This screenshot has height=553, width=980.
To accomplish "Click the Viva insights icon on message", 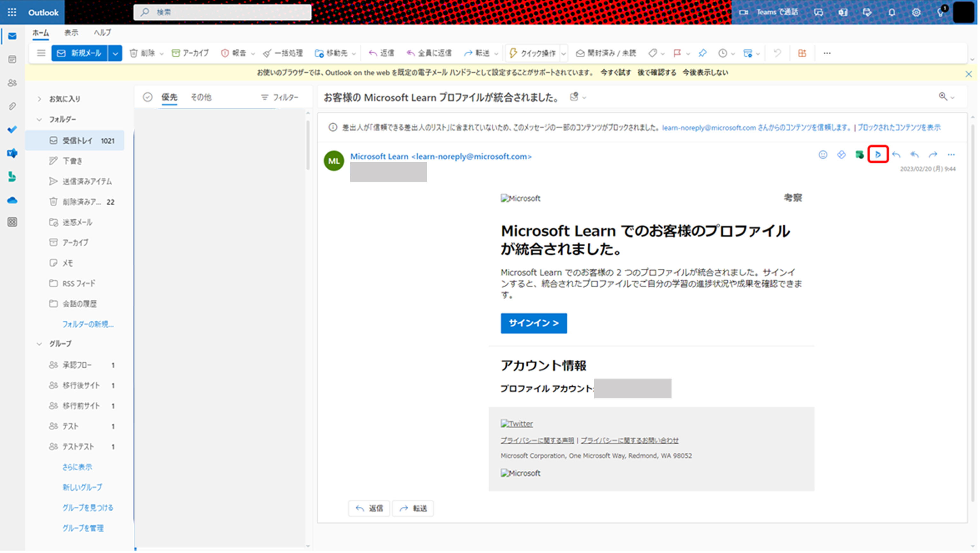I will tap(842, 155).
